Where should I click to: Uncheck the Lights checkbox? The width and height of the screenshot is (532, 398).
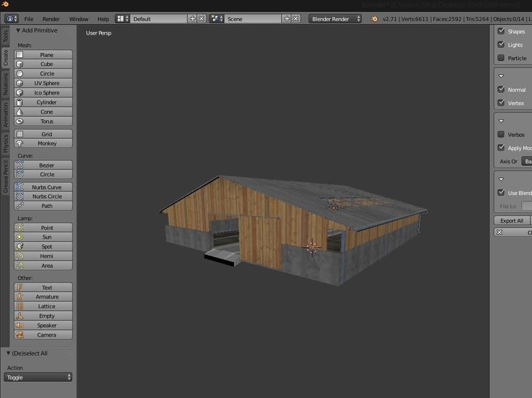click(501, 45)
